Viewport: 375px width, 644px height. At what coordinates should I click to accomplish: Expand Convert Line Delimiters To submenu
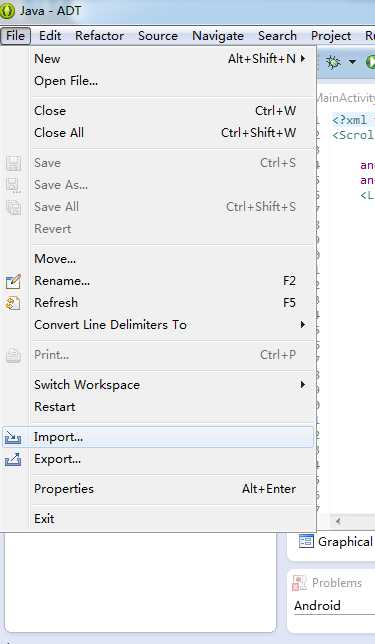[303, 325]
